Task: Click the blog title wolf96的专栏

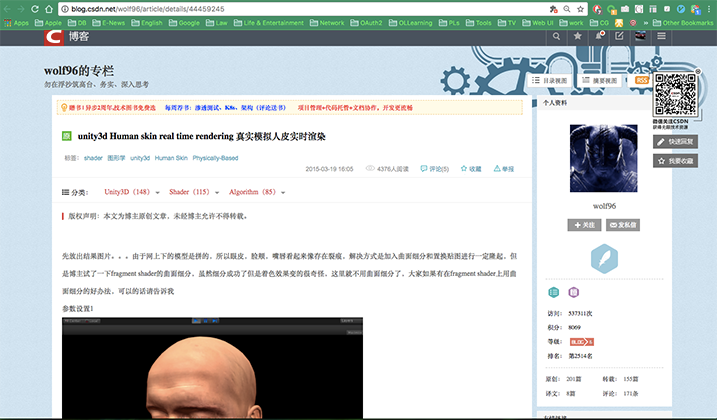Action: click(x=79, y=71)
